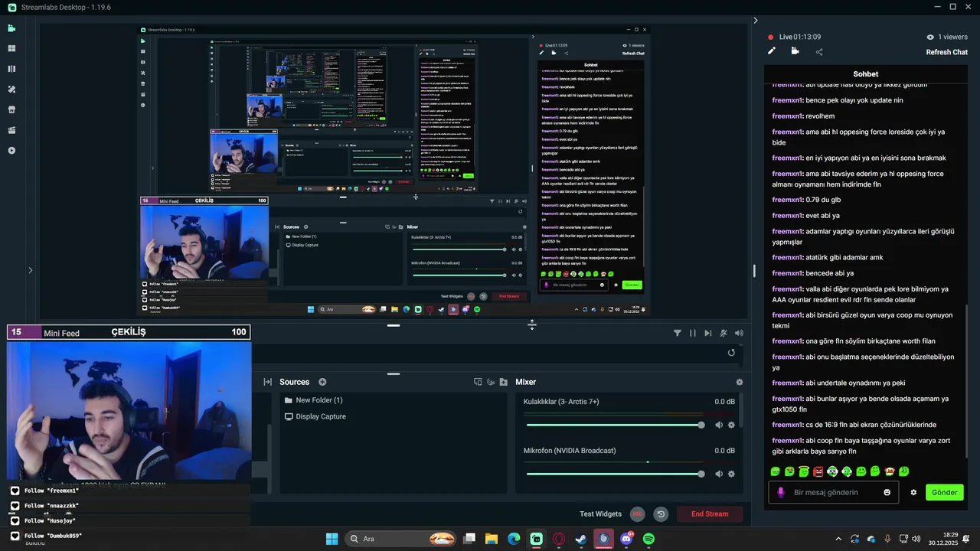Open settings gear for Kulaklıklar audio source

point(731,425)
